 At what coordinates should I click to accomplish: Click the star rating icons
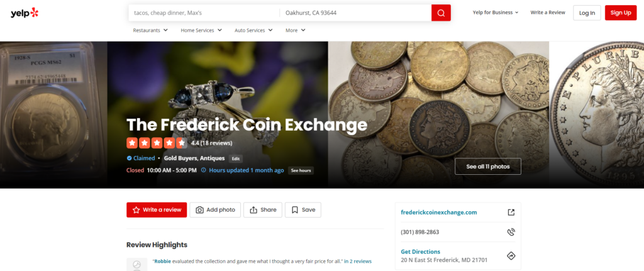[157, 143]
